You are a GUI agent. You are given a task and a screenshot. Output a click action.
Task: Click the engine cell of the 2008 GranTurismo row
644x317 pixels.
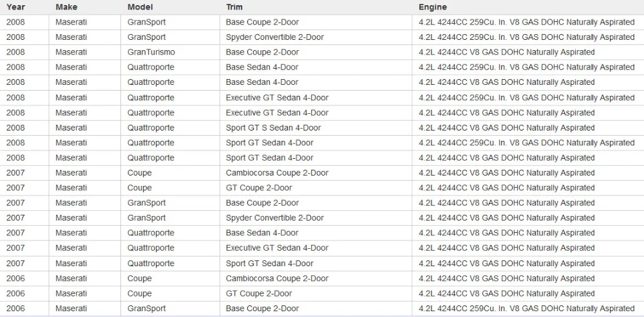coord(506,52)
